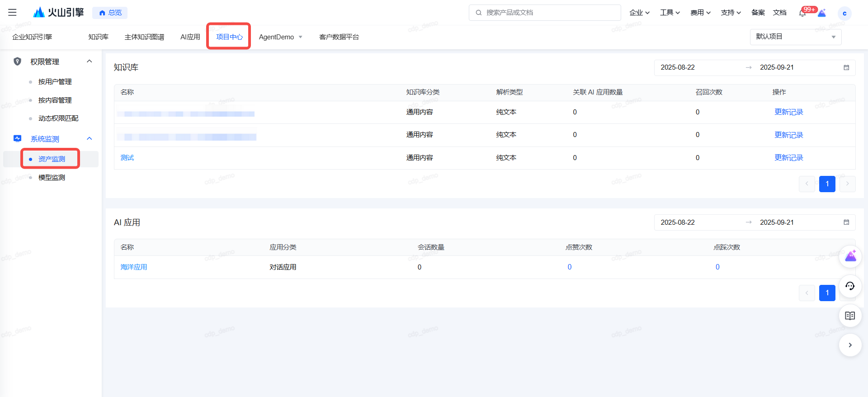Screen dimensions: 868x397
Task: Open 动态权限匹配 in the sidebar
Action: (58, 118)
